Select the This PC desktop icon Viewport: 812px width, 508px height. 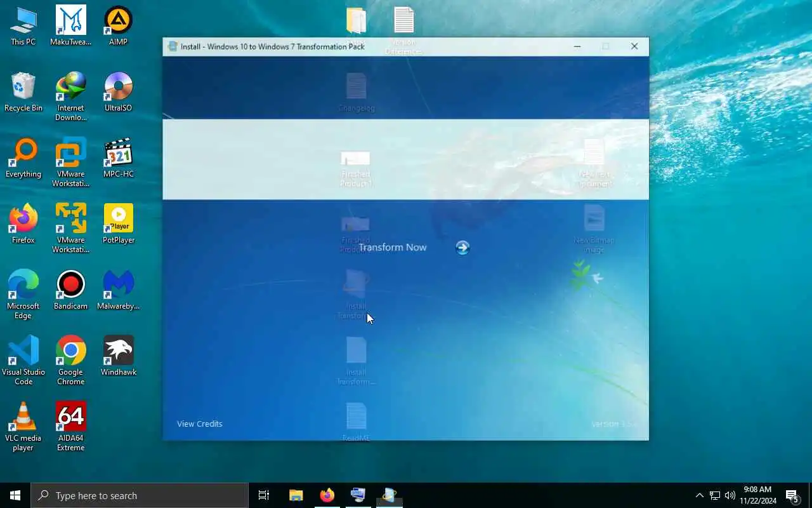(23, 26)
